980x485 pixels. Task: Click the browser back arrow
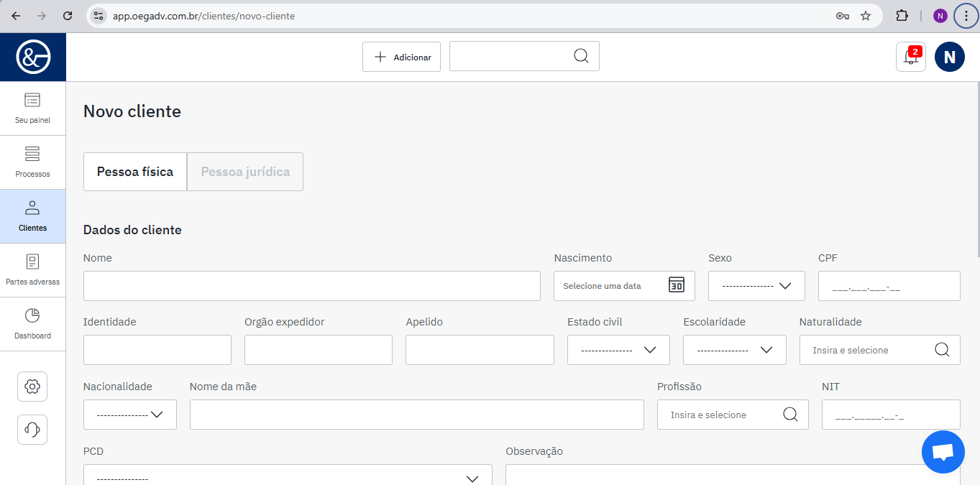16,16
